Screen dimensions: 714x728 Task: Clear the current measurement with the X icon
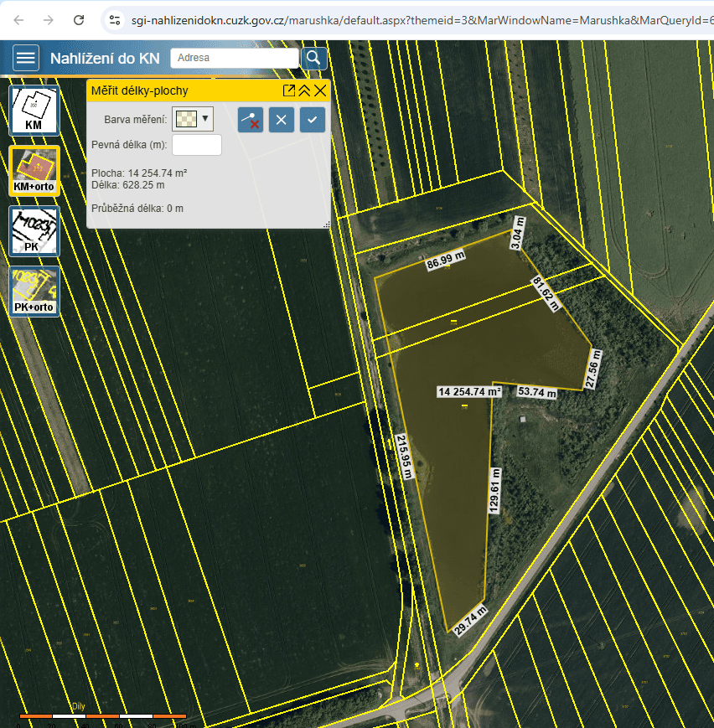point(281,120)
